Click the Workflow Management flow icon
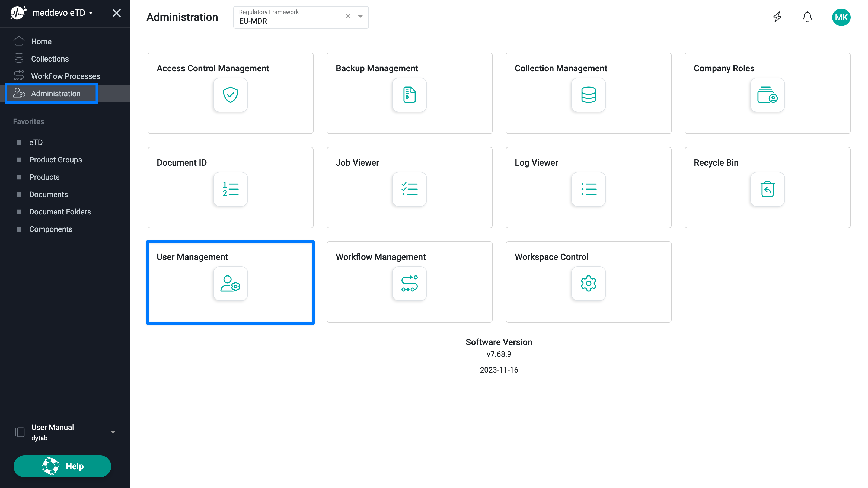 [x=409, y=283]
